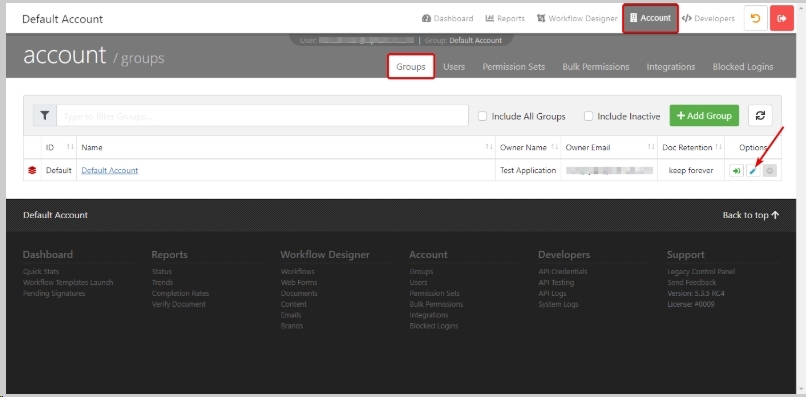The width and height of the screenshot is (806, 397).
Task: Open Users footer link under Account
Action: tap(418, 282)
